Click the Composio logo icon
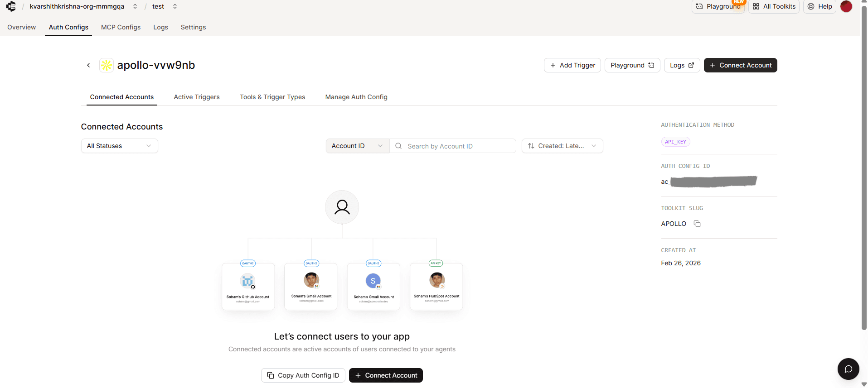868x388 pixels. click(11, 6)
